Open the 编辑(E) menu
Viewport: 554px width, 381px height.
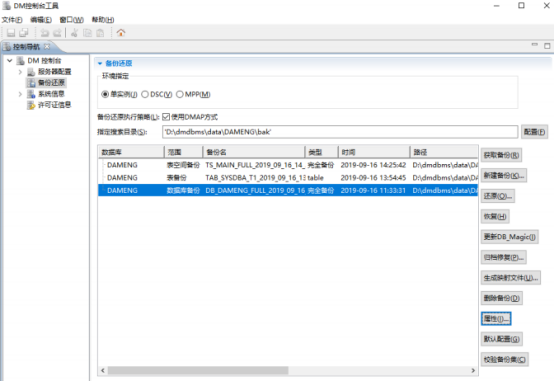pos(41,20)
